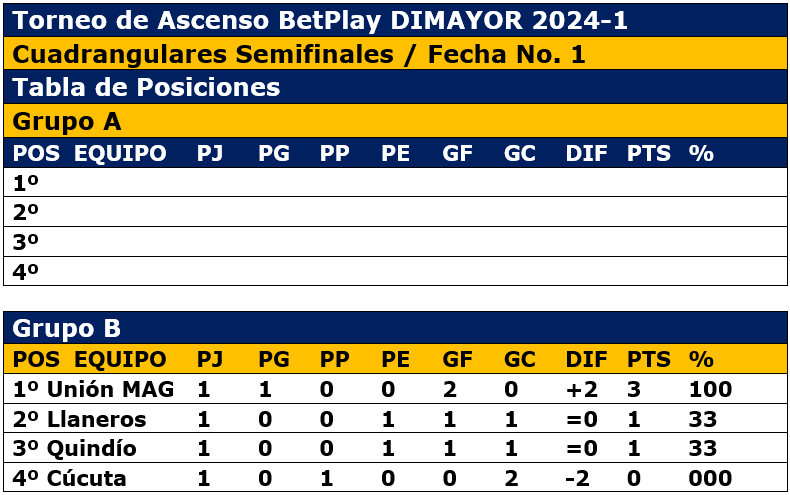Viewport: 790px width, 495px height.
Task: Click Unión MAG's points value of 3
Action: (x=633, y=389)
